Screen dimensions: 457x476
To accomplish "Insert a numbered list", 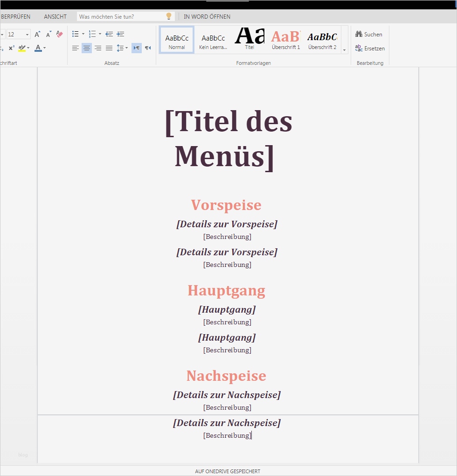I will point(92,34).
